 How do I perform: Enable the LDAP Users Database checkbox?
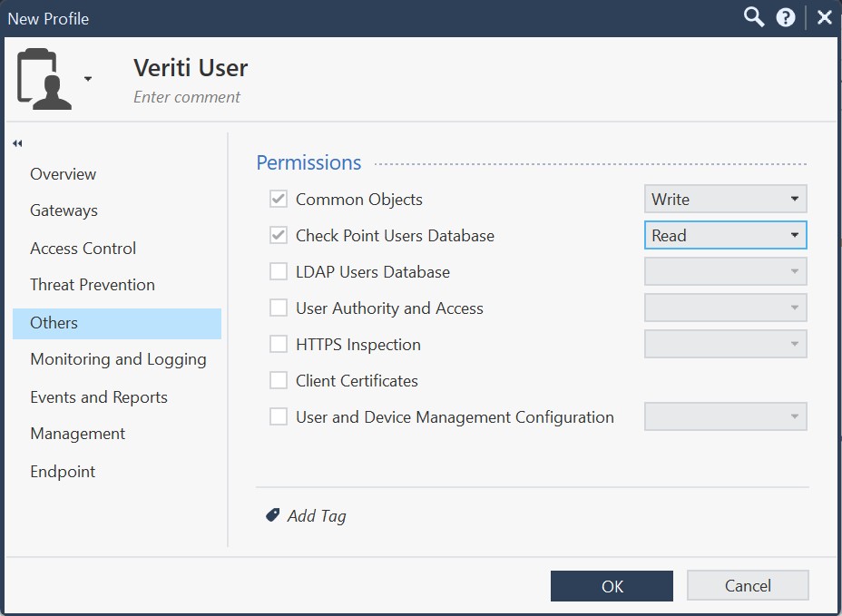(279, 271)
